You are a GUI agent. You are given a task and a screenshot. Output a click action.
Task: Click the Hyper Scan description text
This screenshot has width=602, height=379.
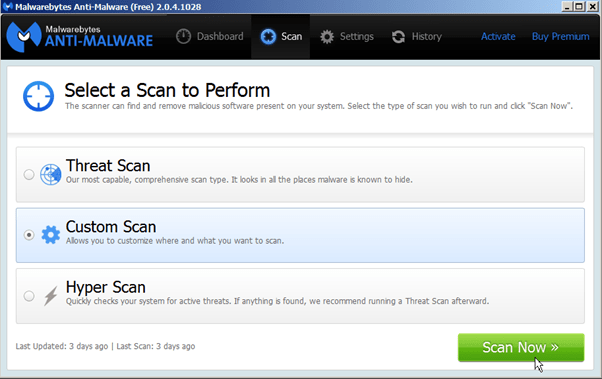(x=277, y=301)
